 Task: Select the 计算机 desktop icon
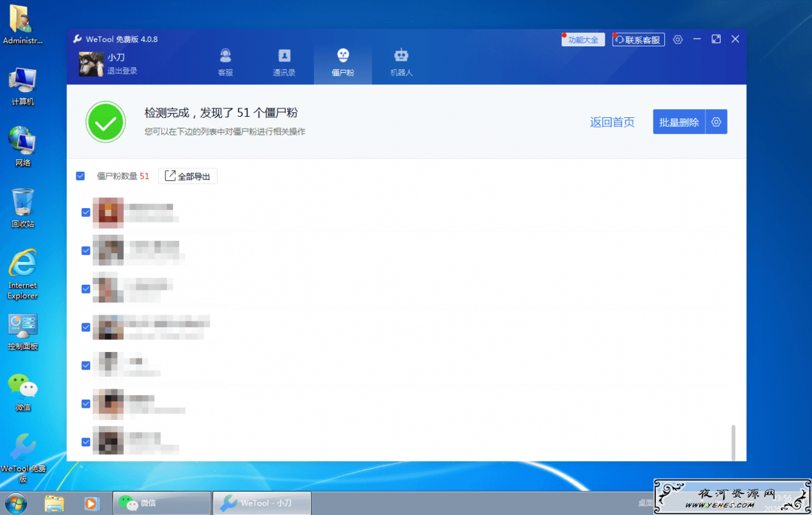tap(23, 86)
